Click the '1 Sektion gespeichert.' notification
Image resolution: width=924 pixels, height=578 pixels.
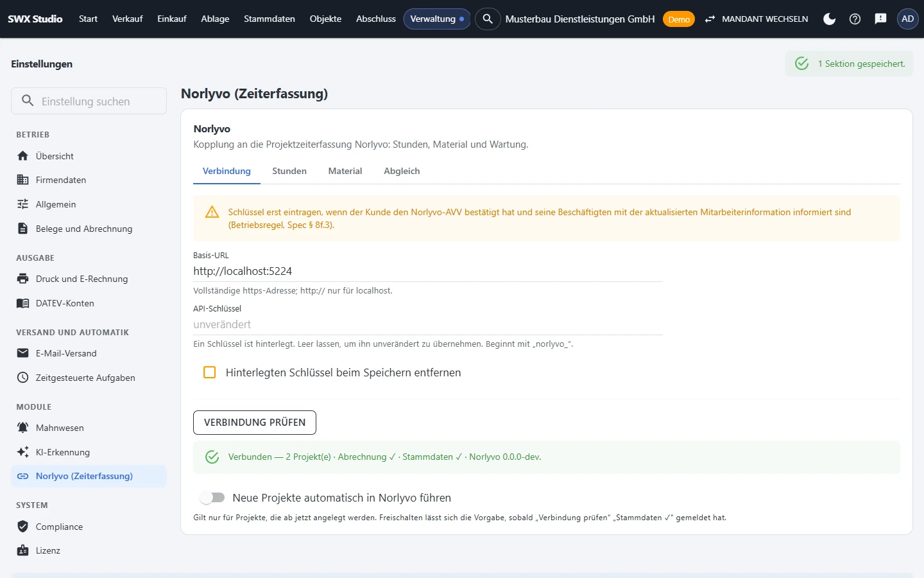849,64
